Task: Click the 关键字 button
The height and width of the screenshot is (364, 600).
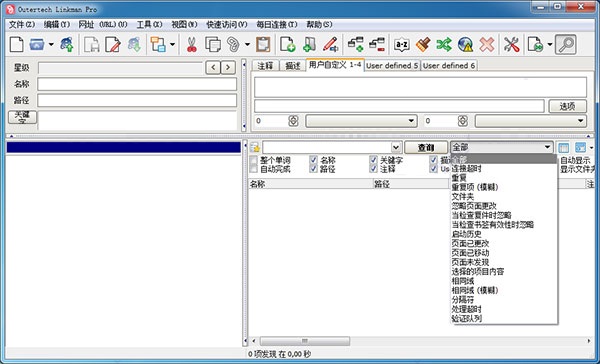Action: click(x=22, y=117)
